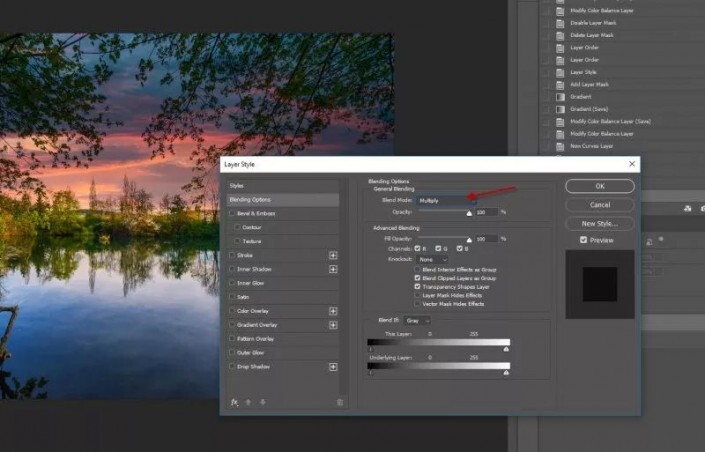Enable the Bevel & Emboss checkbox
The image size is (705, 452).
(233, 213)
